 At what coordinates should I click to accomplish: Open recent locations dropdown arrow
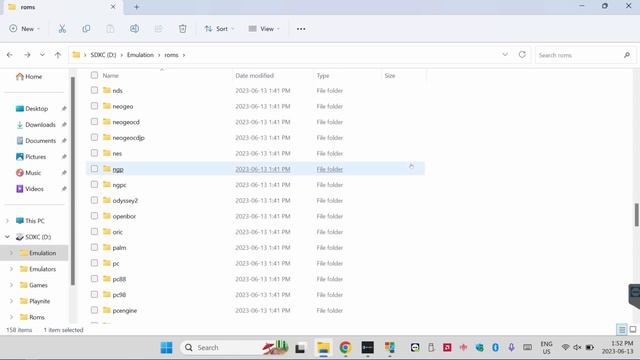tap(42, 55)
